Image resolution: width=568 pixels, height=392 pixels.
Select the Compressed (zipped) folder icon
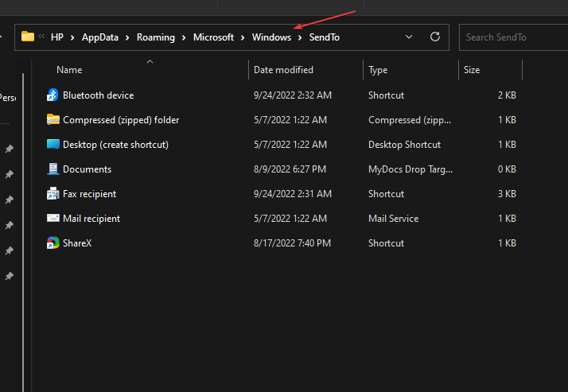pos(53,120)
